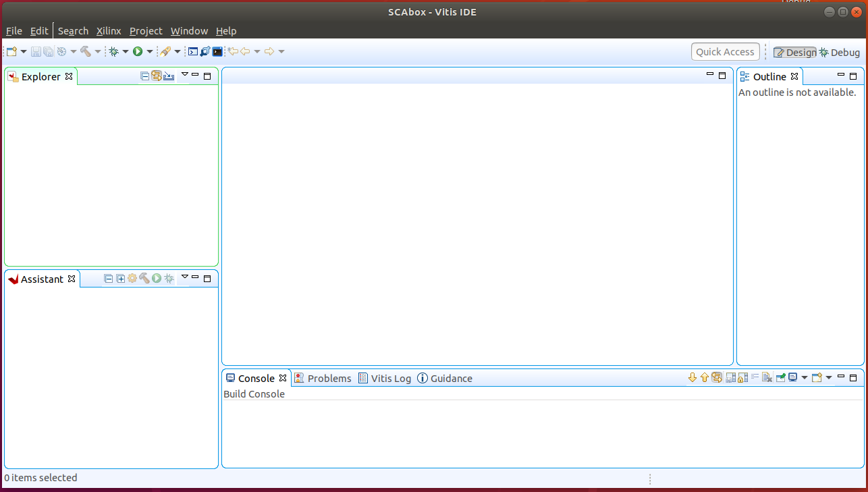Collapse all items in Explorer panel

point(144,76)
